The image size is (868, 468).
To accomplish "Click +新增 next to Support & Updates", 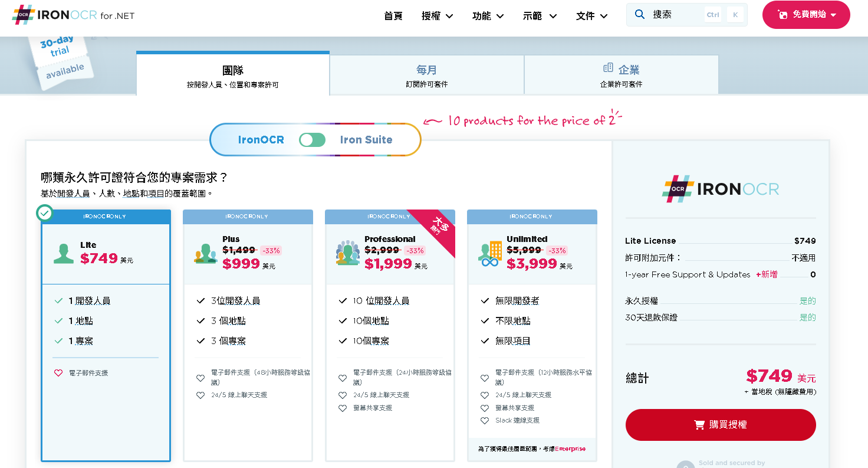I will 767,274.
